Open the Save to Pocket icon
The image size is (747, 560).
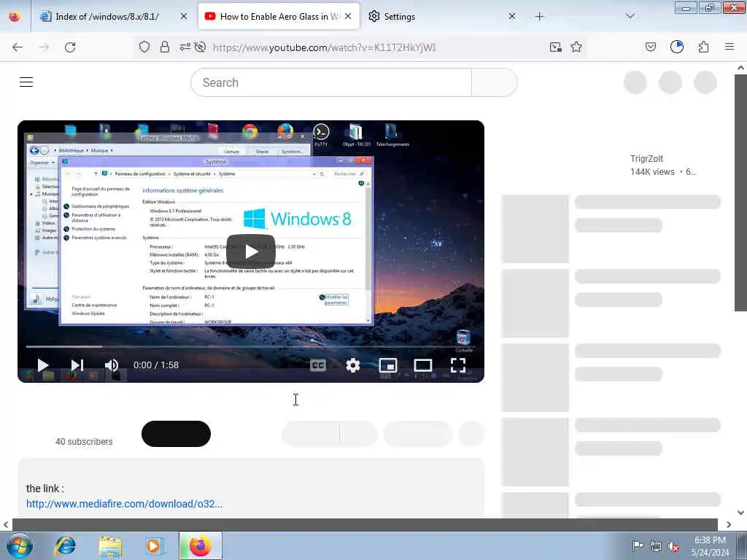pos(651,47)
